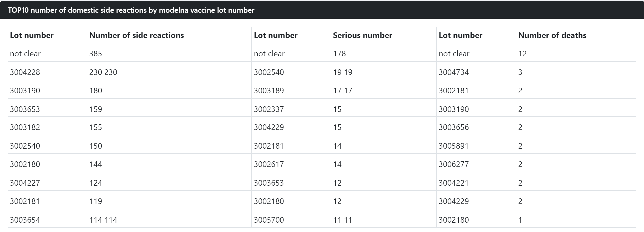Click lot number 3004734 in deaths table

(453, 72)
